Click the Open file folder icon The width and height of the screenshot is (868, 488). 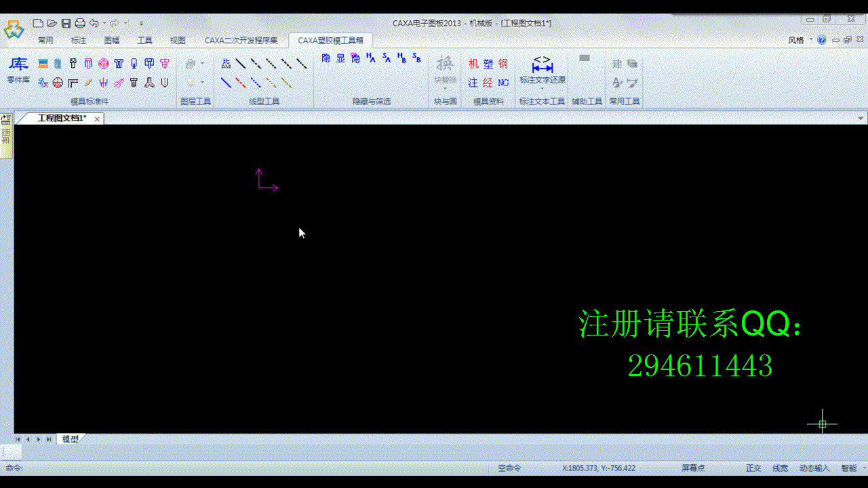52,23
